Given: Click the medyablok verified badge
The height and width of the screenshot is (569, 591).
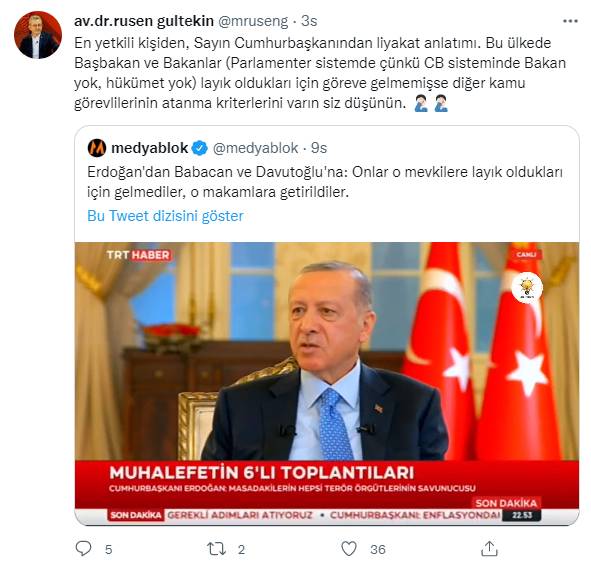Looking at the screenshot, I should (200, 148).
